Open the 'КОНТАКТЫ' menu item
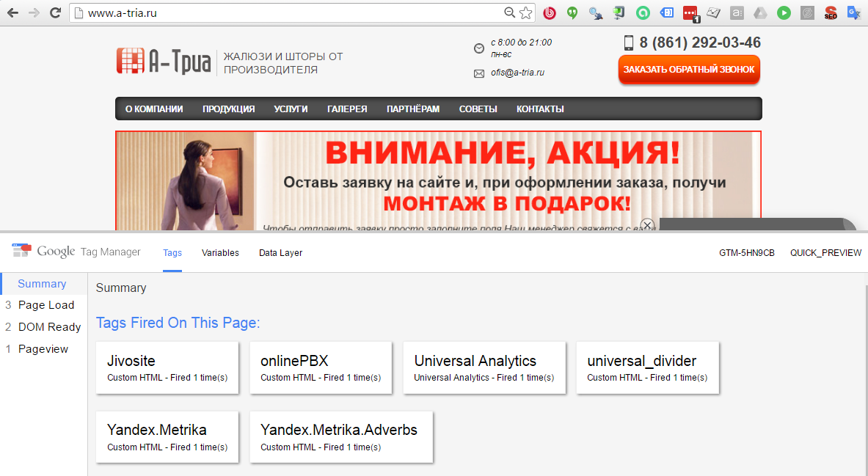 pyautogui.click(x=540, y=109)
